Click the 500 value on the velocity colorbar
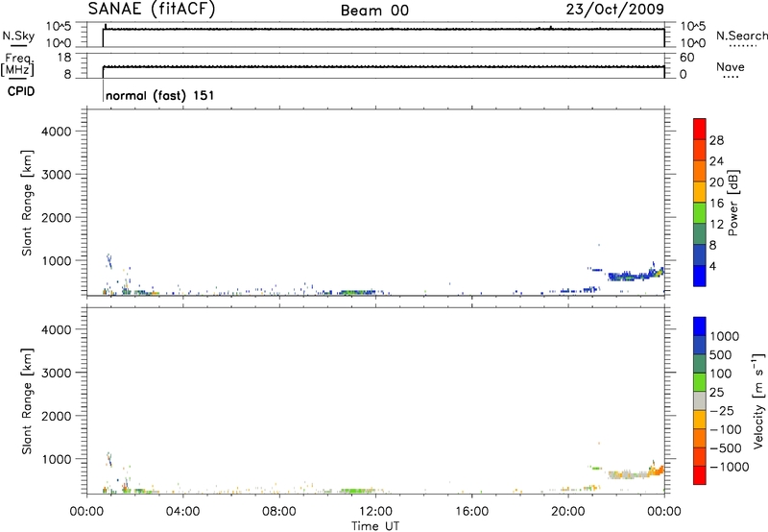This screenshot has width=768, height=532. 721,354
